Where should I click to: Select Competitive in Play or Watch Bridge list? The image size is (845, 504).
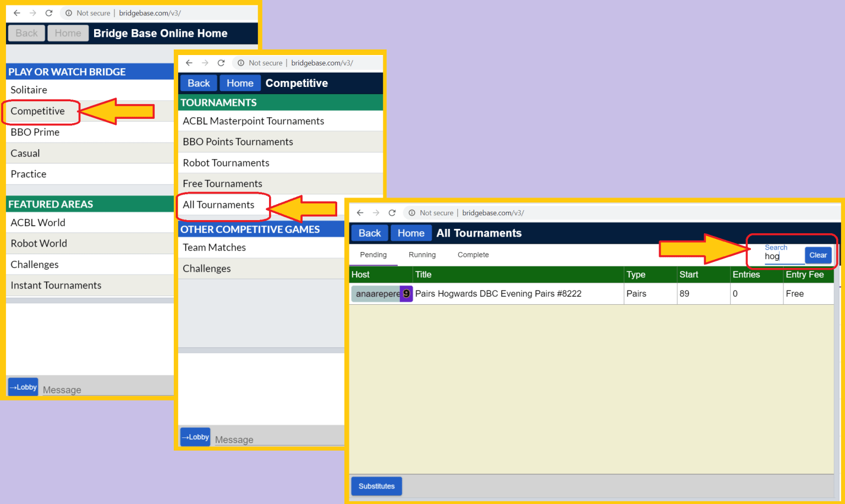38,111
